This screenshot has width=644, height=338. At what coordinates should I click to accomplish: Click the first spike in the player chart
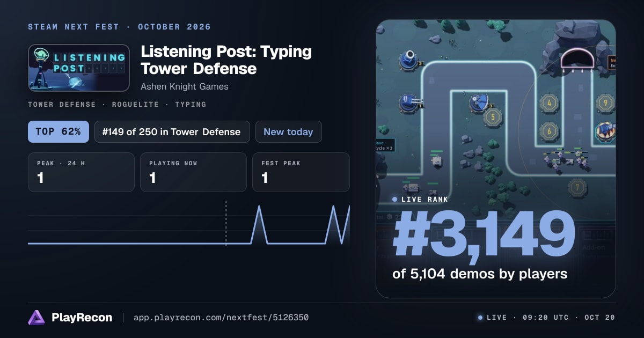click(259, 224)
